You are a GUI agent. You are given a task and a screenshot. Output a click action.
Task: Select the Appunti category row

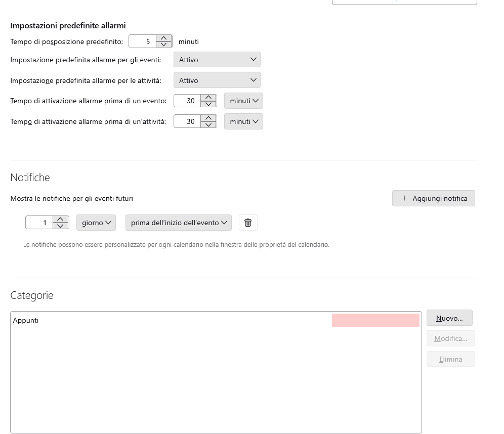tap(152, 320)
